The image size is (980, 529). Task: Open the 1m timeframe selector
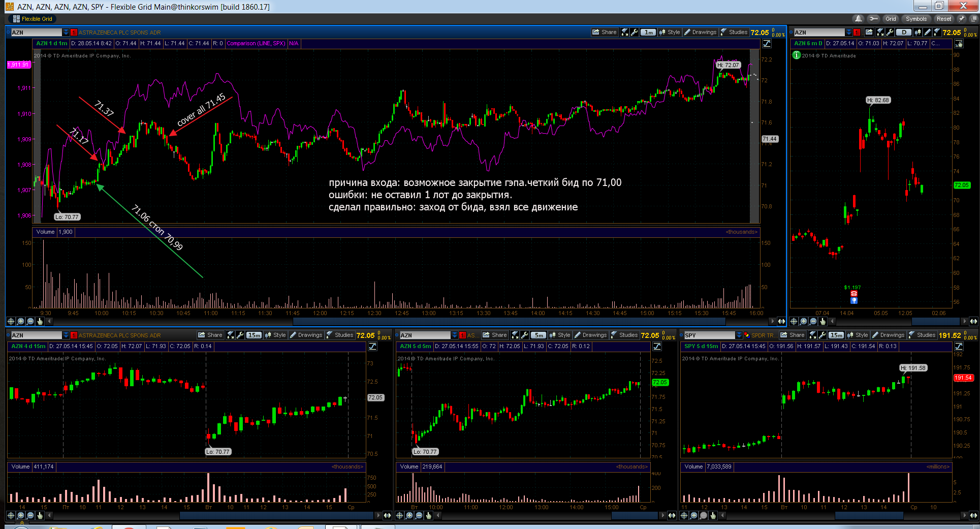pyautogui.click(x=648, y=32)
